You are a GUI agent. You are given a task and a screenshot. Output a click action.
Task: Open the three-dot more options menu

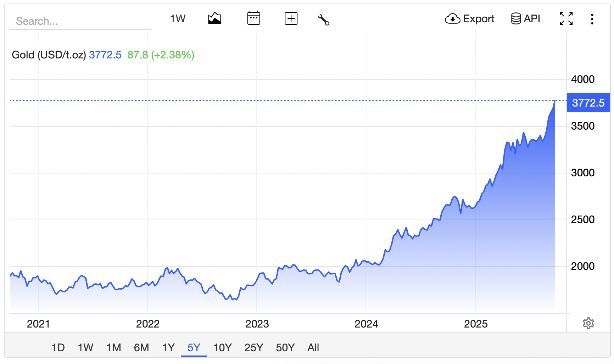(592, 19)
